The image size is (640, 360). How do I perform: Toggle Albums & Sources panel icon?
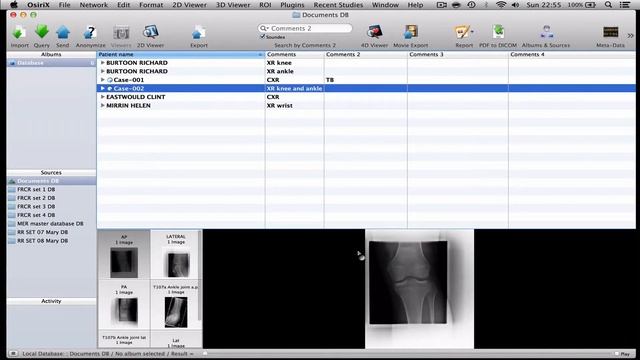point(546,32)
